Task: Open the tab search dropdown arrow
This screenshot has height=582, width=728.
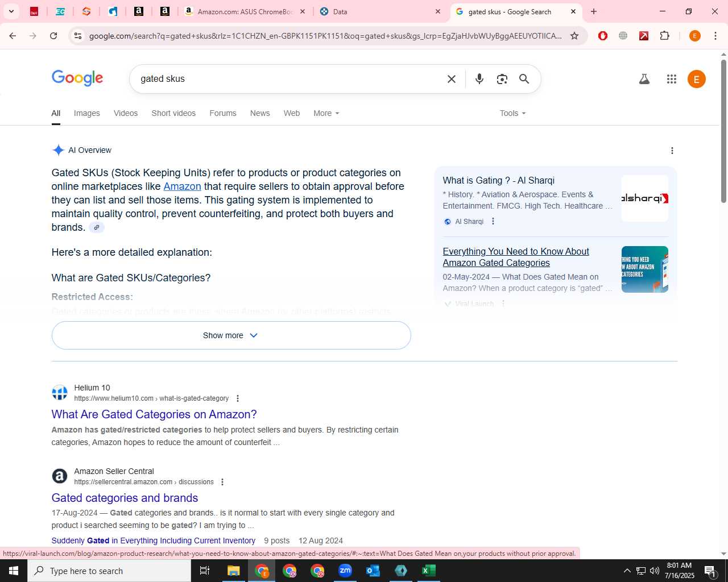Action: [x=11, y=11]
